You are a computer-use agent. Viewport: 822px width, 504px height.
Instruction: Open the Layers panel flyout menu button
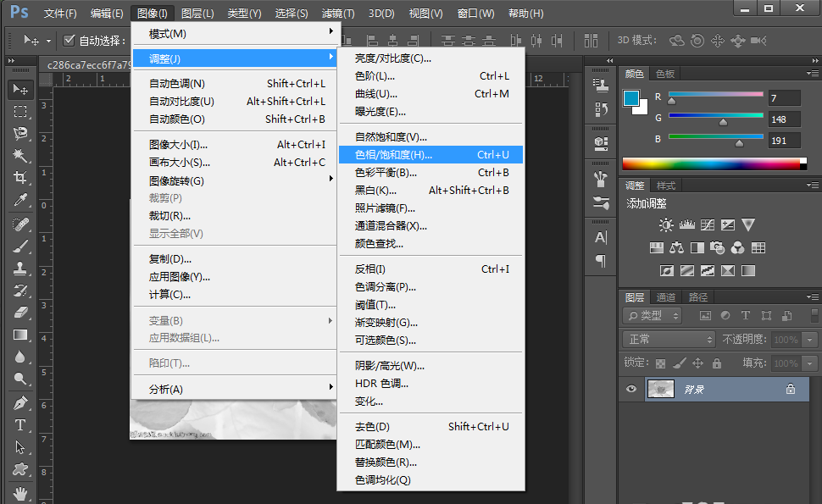[x=813, y=296]
